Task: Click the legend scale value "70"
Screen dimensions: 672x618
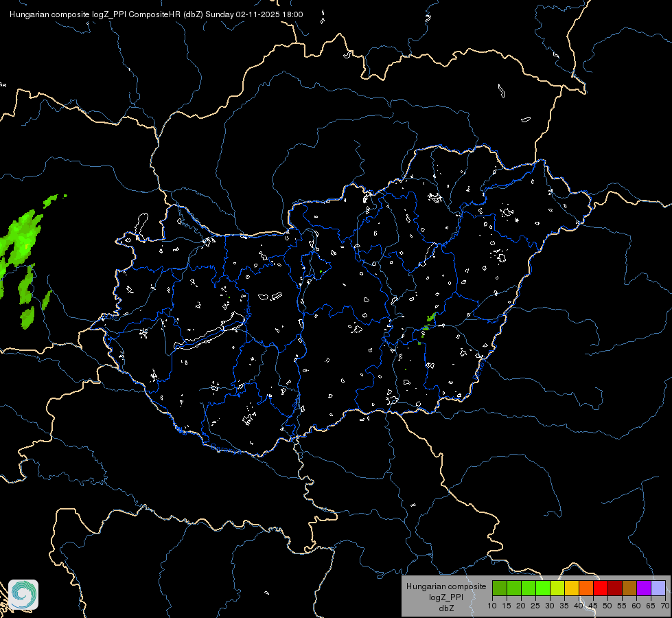Action: click(x=665, y=606)
